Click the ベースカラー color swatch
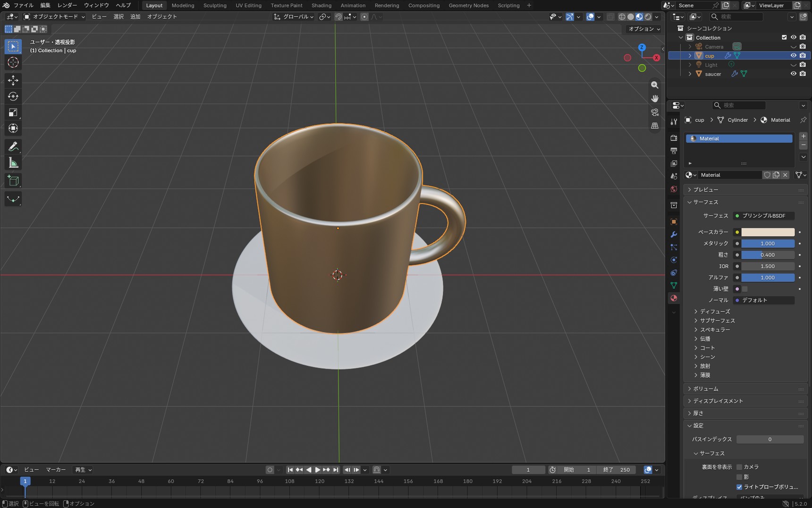This screenshot has width=812, height=508. coord(768,232)
